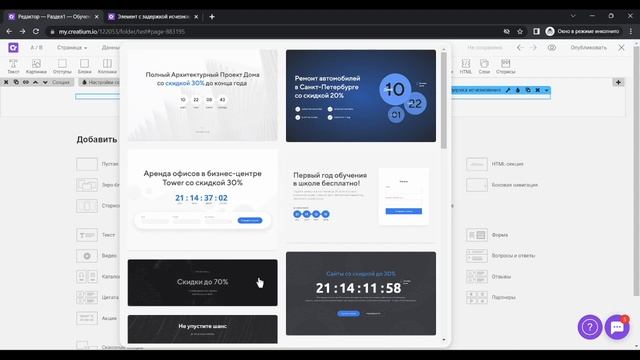Reload the browser page
Viewport: 640px width, 360px height.
pos(36,31)
